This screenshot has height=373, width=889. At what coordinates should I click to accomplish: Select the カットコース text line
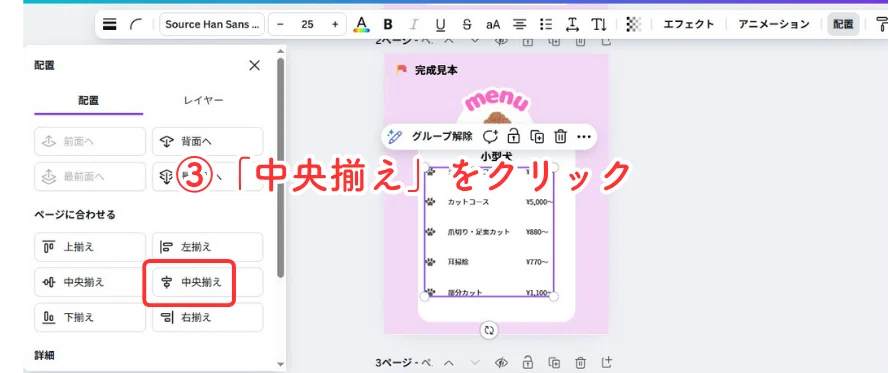coord(468,202)
